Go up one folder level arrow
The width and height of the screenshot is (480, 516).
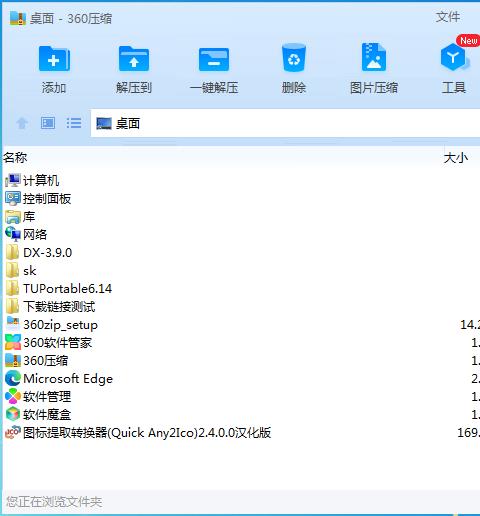[22, 123]
